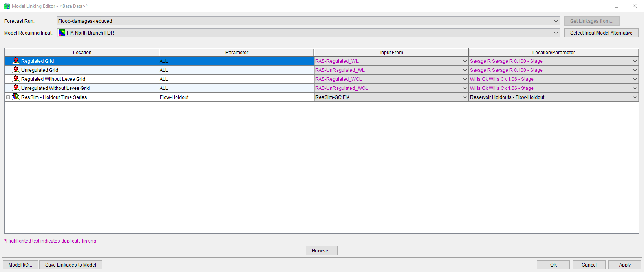This screenshot has height=272, width=644.
Task: Click the Unregulated Without Levee Grid icon
Action: 16,88
